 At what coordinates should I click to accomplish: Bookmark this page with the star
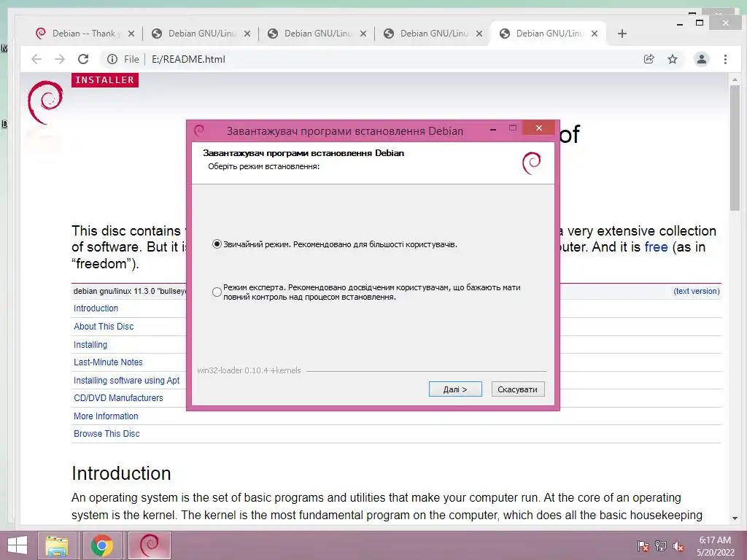click(x=672, y=59)
